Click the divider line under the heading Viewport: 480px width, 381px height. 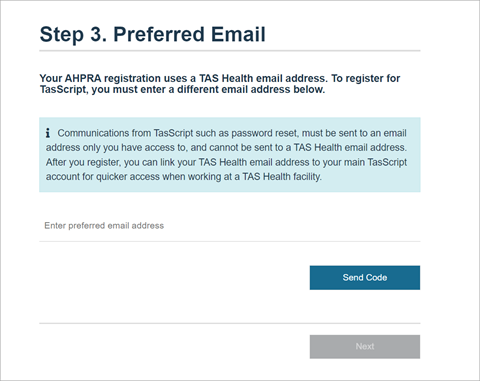pyautogui.click(x=230, y=51)
